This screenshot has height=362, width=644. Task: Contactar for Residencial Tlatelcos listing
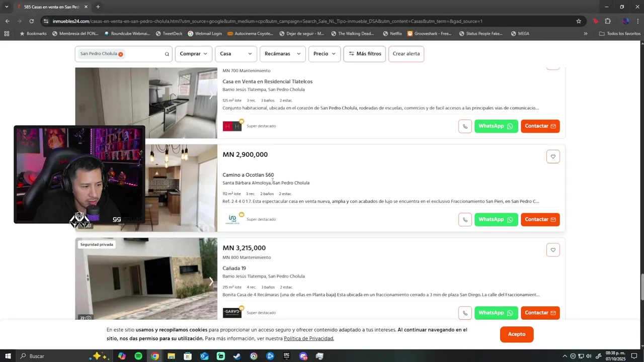[x=540, y=126]
